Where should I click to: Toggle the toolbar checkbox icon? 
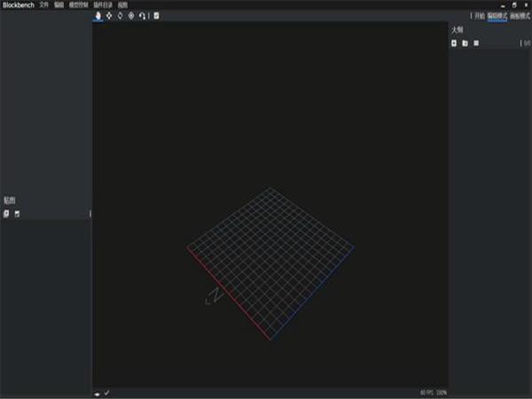[156, 16]
